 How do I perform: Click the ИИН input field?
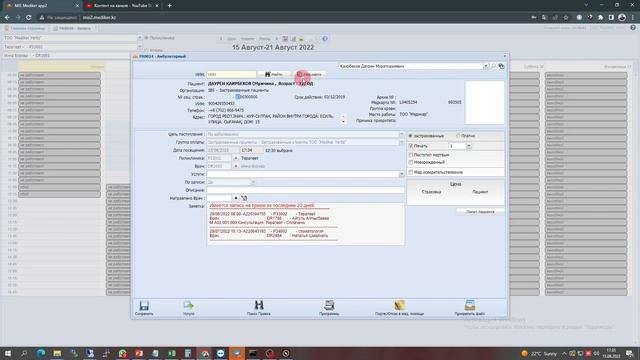click(231, 74)
